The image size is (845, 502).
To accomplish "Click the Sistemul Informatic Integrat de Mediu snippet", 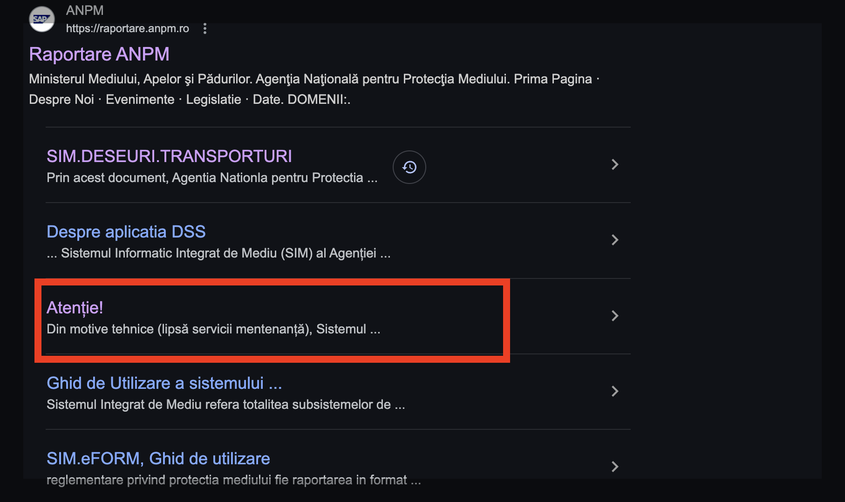I will 218,254.
